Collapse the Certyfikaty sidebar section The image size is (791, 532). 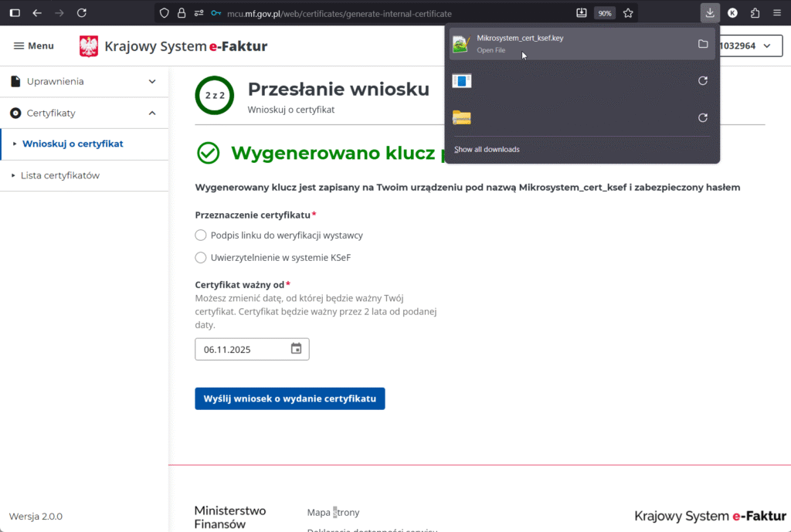[x=152, y=114]
